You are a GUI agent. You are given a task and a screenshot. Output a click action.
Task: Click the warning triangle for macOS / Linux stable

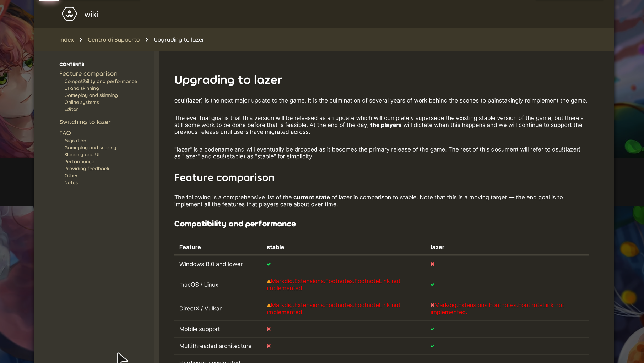coord(269,281)
